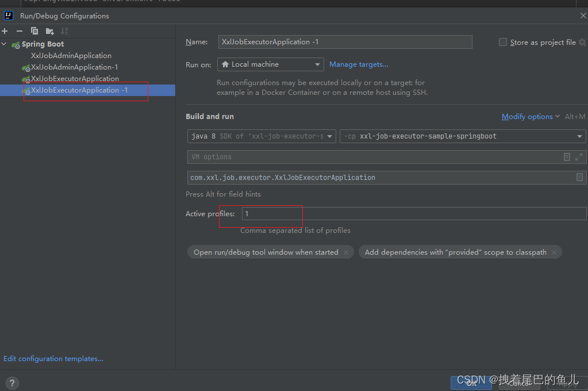This screenshot has width=588, height=391.
Task: Remove the selected configuration
Action: [x=20, y=31]
